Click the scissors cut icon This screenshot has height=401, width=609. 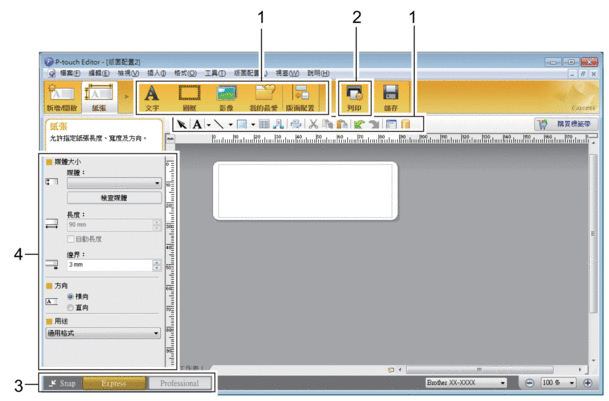[x=313, y=124]
